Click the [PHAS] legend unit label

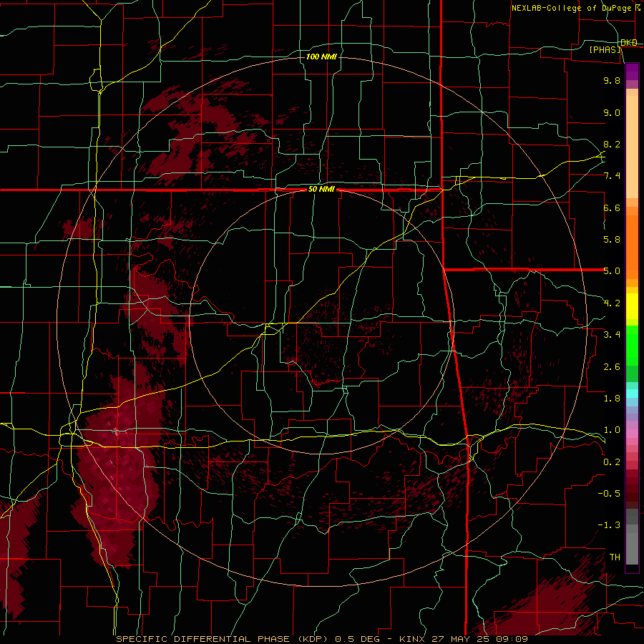tap(605, 49)
